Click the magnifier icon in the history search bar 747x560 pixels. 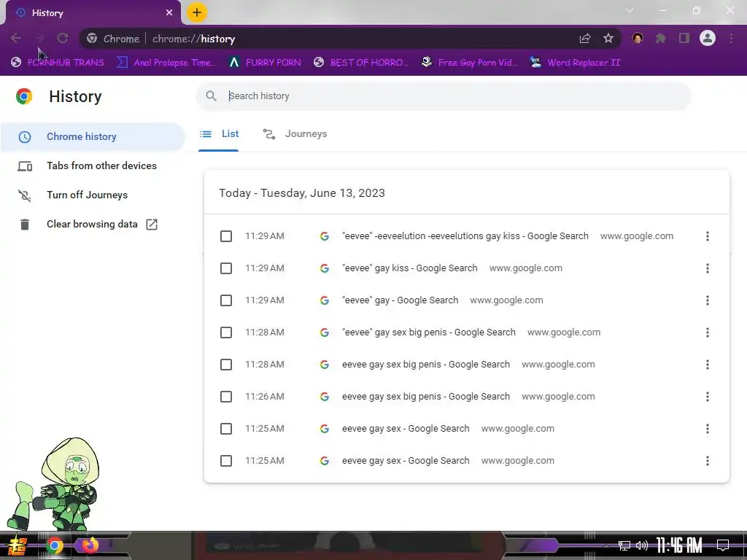point(211,96)
